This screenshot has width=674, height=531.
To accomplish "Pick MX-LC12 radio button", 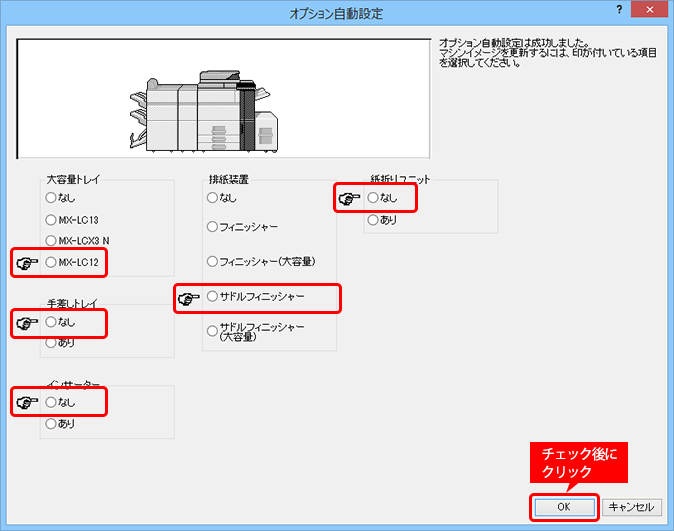I will [51, 262].
